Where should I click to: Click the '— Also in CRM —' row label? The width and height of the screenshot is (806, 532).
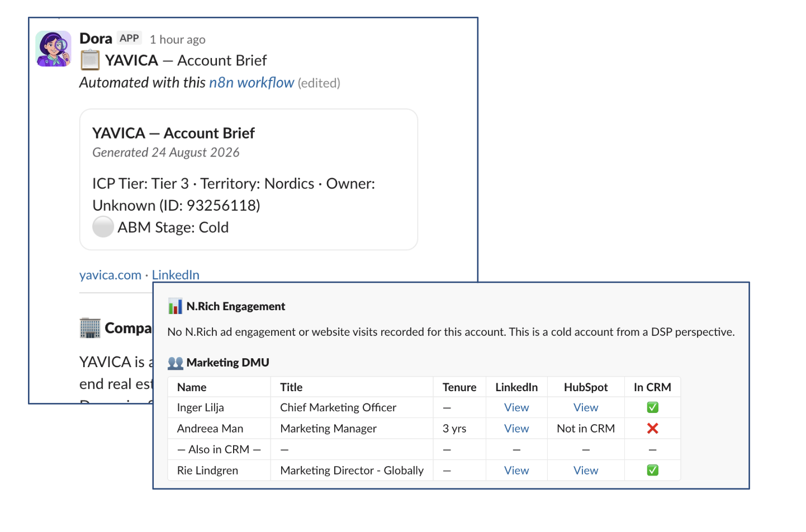point(219,449)
